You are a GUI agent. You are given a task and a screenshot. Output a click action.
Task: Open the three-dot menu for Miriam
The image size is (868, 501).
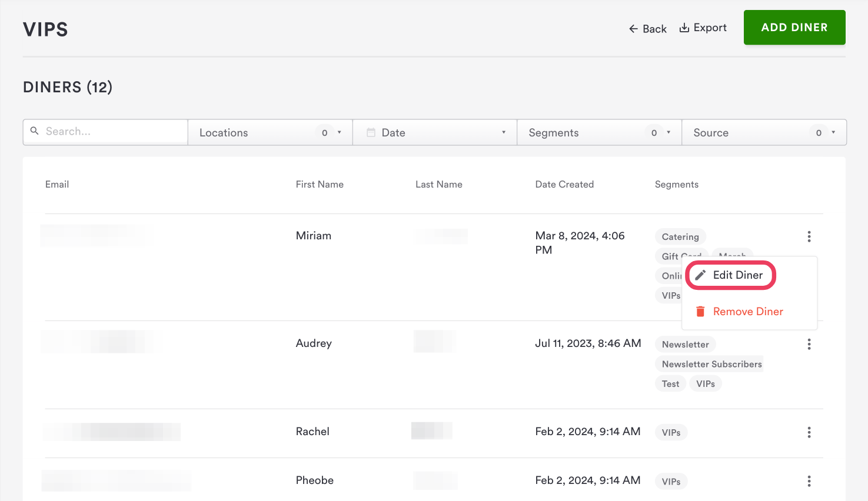coord(809,236)
